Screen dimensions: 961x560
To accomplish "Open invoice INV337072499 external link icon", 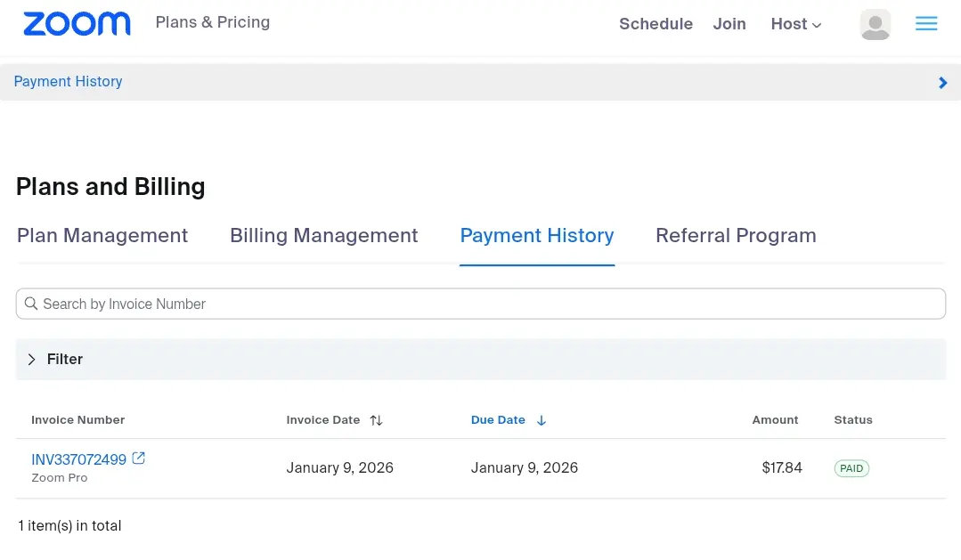I will click(x=139, y=459).
